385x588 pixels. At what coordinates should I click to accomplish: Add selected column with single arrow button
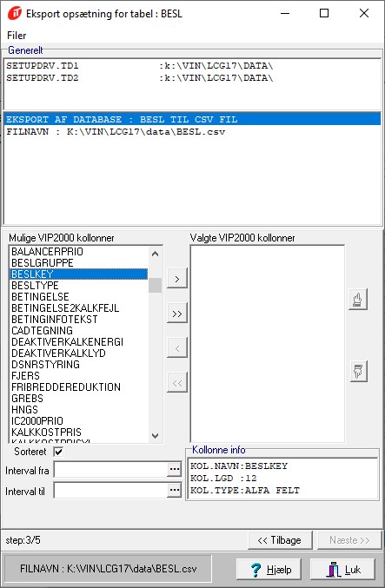177,279
